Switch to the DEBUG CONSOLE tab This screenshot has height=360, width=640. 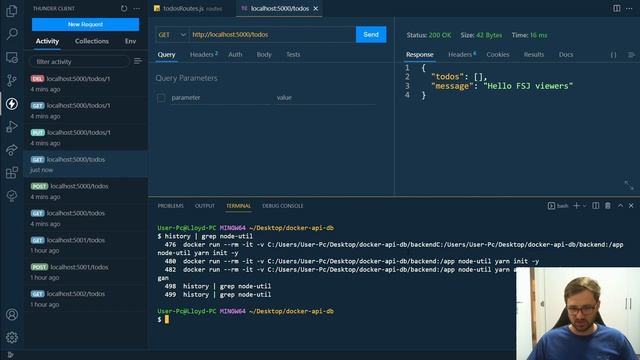pyautogui.click(x=283, y=206)
